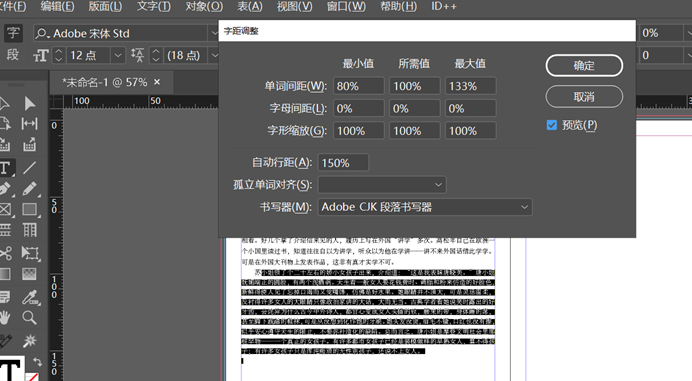Screen dimensions: 692x381
Task: Step the font size stepper arrows
Action: click(x=59, y=56)
